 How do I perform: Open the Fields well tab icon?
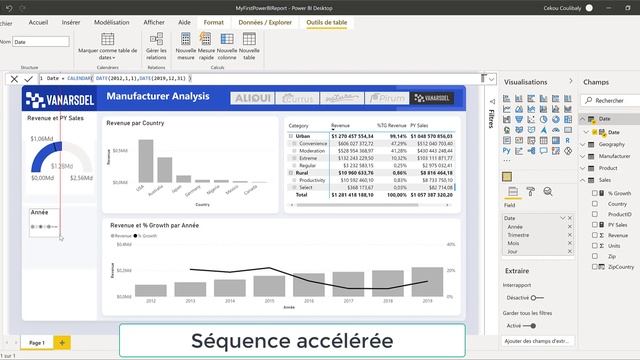click(x=513, y=191)
